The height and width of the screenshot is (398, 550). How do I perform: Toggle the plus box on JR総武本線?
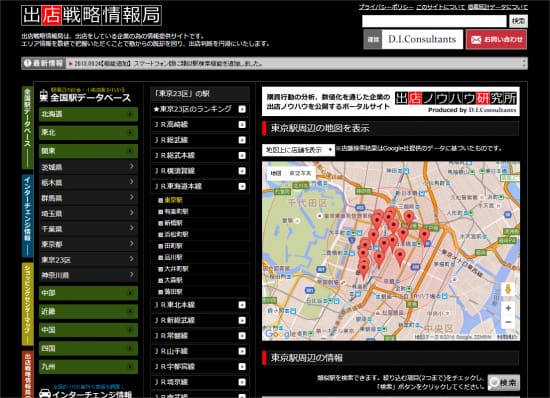tap(242, 156)
